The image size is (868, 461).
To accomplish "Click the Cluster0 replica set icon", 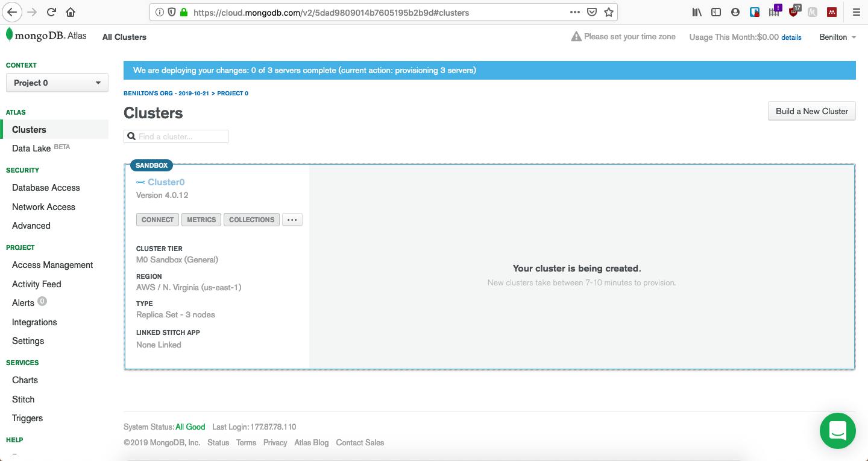I will [140, 182].
